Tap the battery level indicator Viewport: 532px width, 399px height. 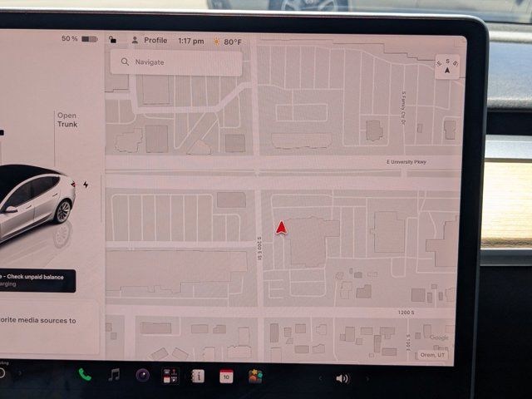click(x=90, y=39)
